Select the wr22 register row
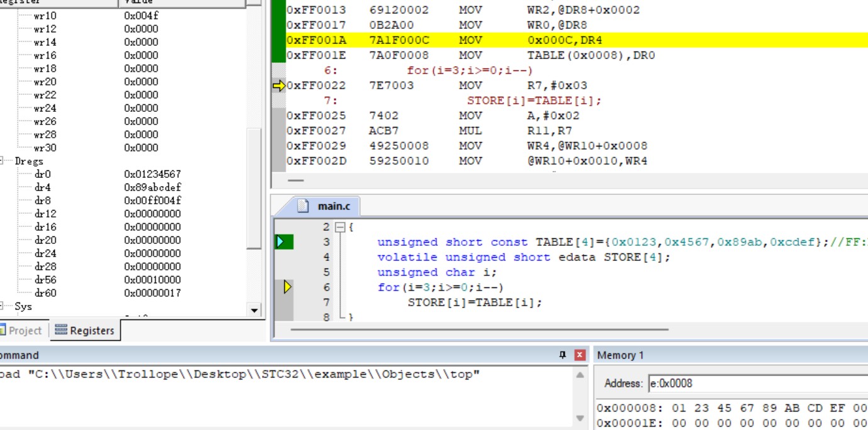 [x=123, y=95]
